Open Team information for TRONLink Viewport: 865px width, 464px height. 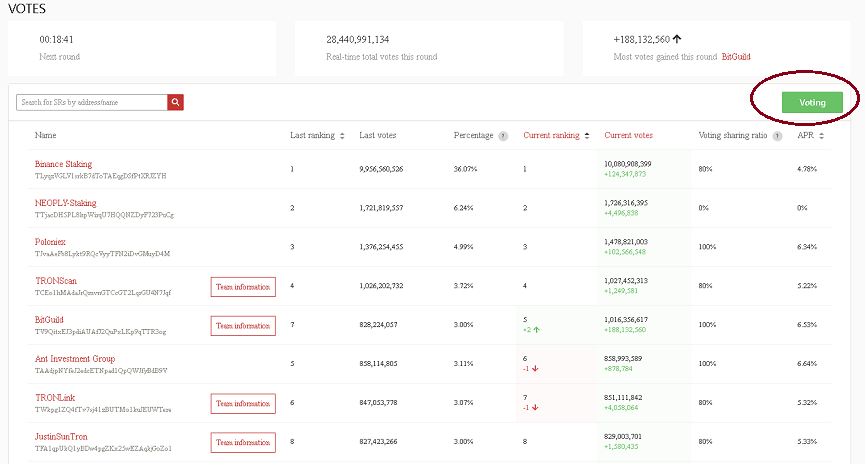point(243,403)
